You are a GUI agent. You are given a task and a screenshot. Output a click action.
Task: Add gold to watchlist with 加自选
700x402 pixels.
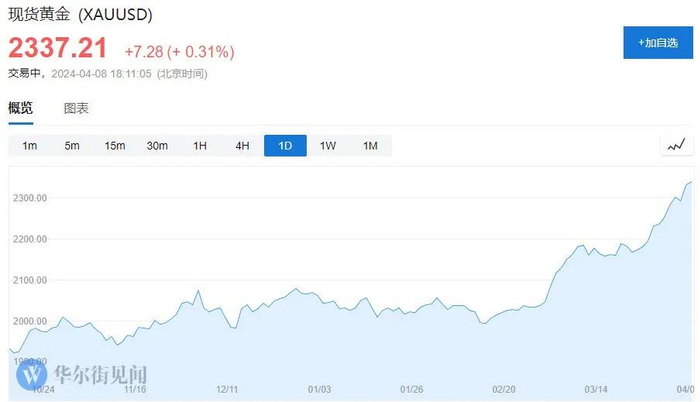(x=657, y=43)
